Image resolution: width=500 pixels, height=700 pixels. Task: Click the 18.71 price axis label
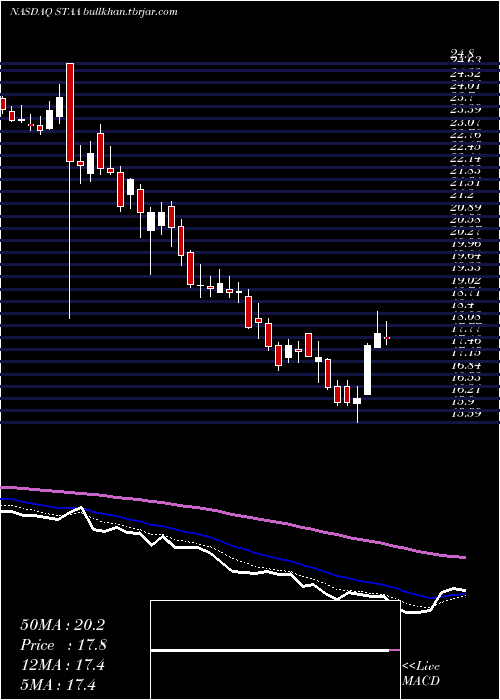point(465,293)
